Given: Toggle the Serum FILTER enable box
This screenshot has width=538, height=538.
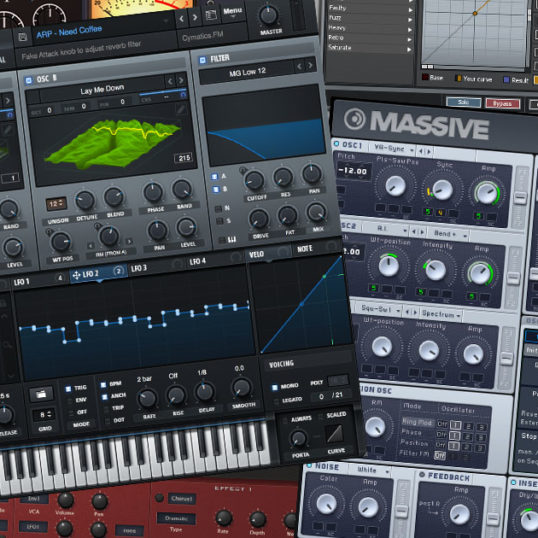Looking at the screenshot, I should (202, 60).
